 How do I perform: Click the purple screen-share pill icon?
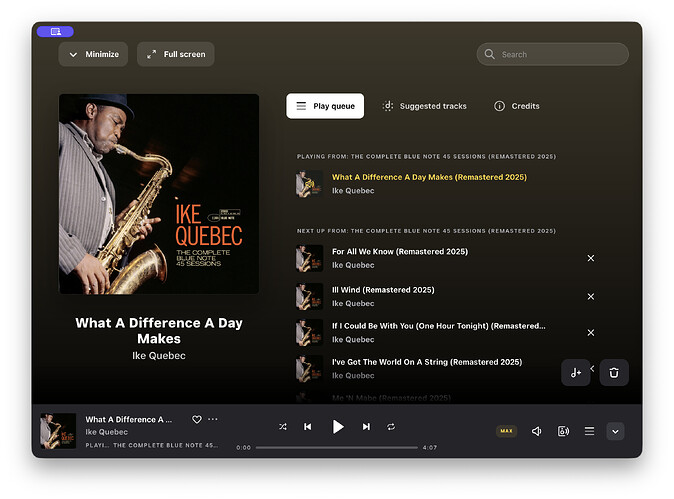(55, 31)
